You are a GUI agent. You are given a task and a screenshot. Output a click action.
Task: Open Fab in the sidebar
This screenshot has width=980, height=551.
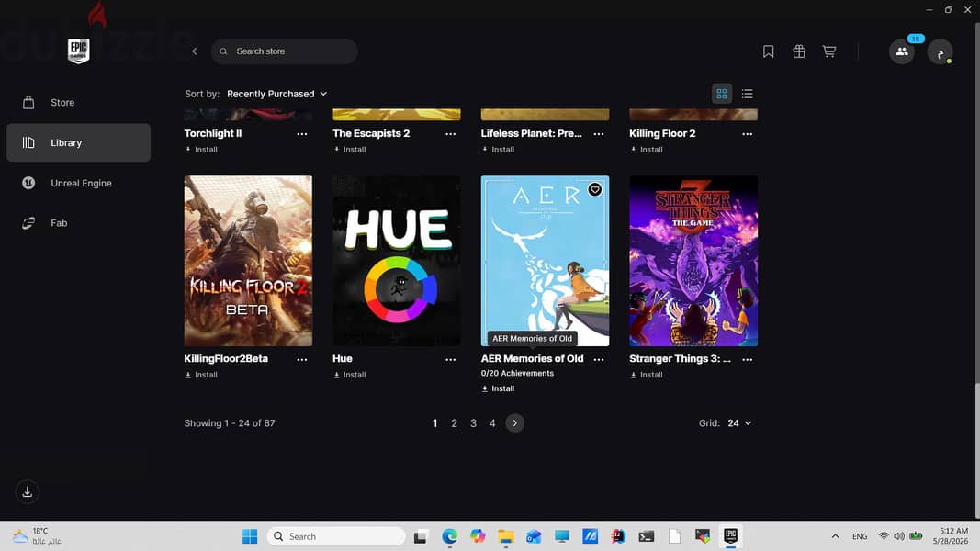pos(78,223)
